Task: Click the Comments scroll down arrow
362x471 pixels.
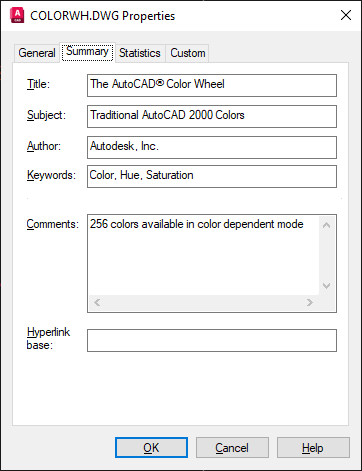Action: (x=327, y=286)
